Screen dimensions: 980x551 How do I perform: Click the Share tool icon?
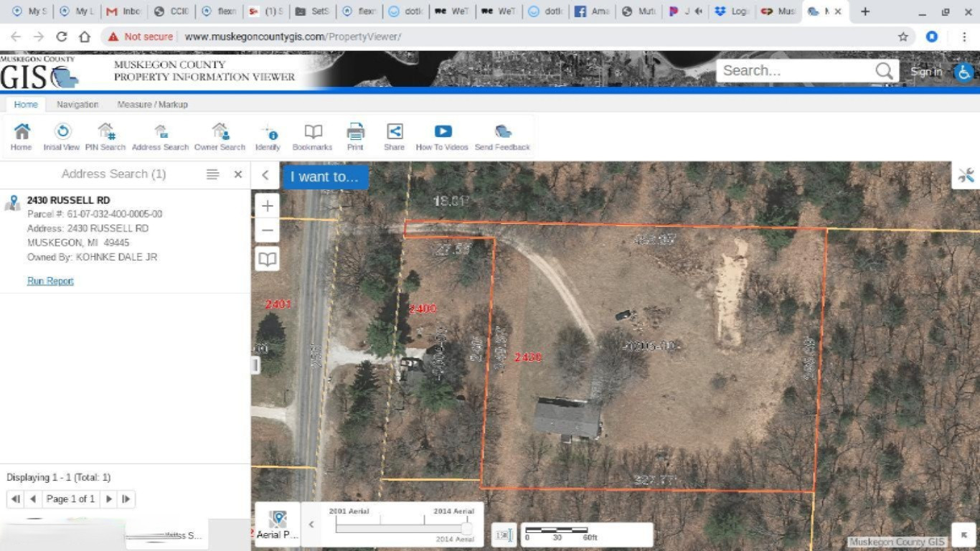tap(394, 136)
